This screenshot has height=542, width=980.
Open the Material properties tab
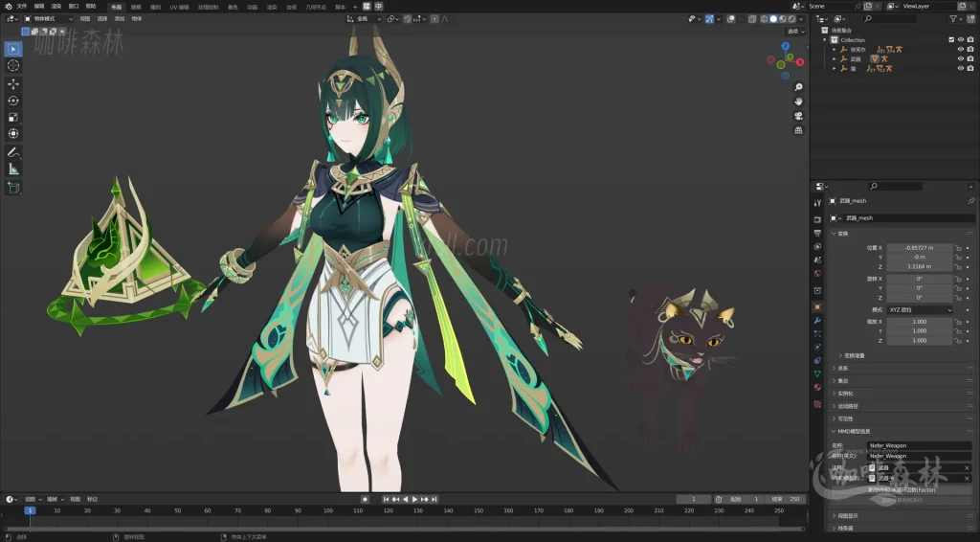(x=817, y=388)
